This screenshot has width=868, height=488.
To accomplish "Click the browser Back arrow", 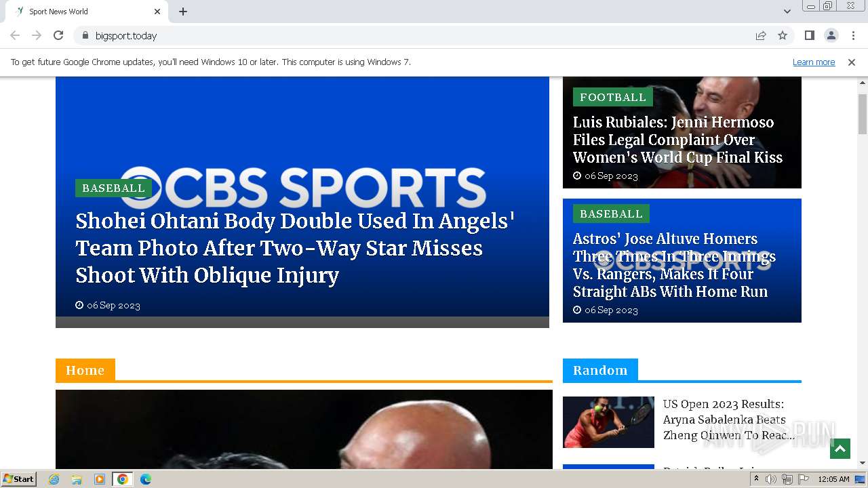I will coord(15,35).
